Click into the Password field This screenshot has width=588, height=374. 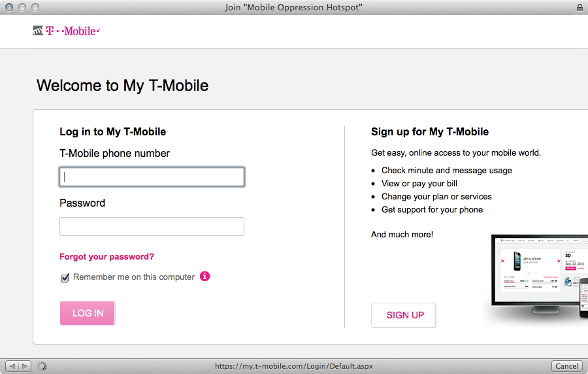(x=152, y=227)
